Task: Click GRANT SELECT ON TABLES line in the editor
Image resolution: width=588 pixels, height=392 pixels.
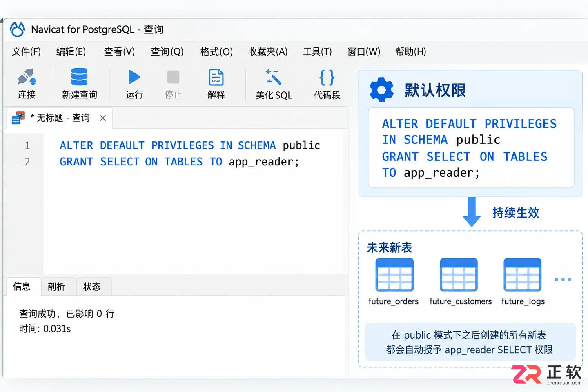Action: pos(179,162)
